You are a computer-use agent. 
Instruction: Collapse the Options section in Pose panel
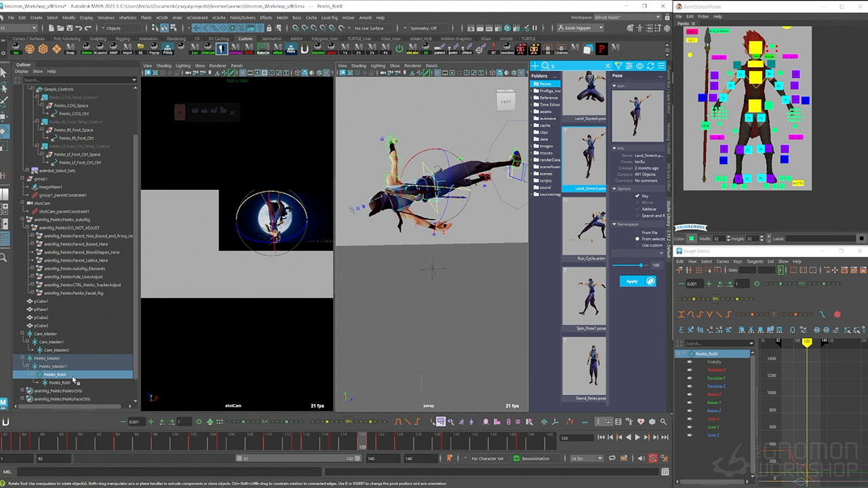pyautogui.click(x=615, y=189)
